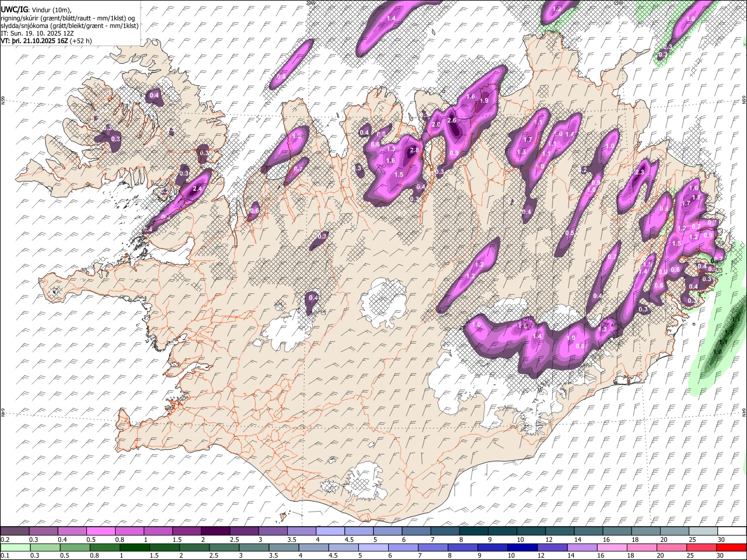Pick the dark purple snow swatch starting at 2
The image size is (747, 560).
(215, 531)
